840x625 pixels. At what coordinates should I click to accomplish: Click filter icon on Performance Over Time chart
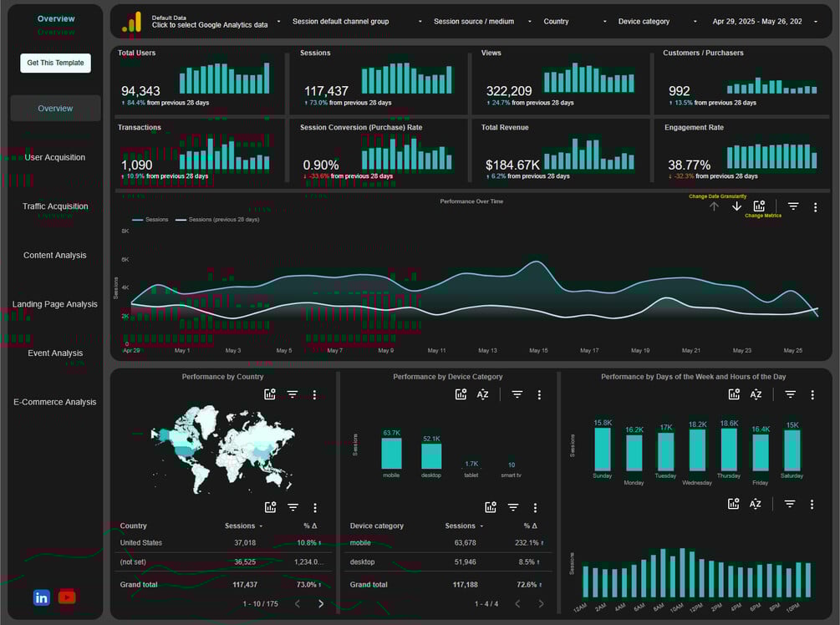(793, 206)
